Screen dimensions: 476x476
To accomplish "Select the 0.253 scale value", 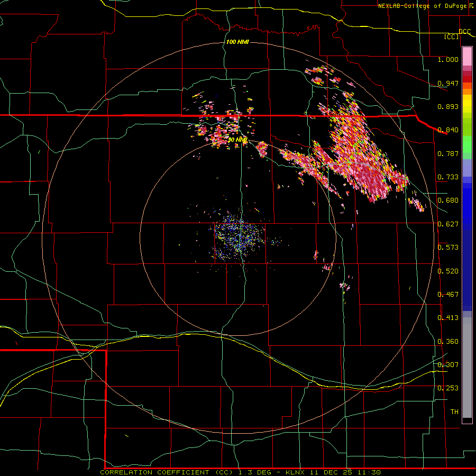I will click(x=448, y=388).
